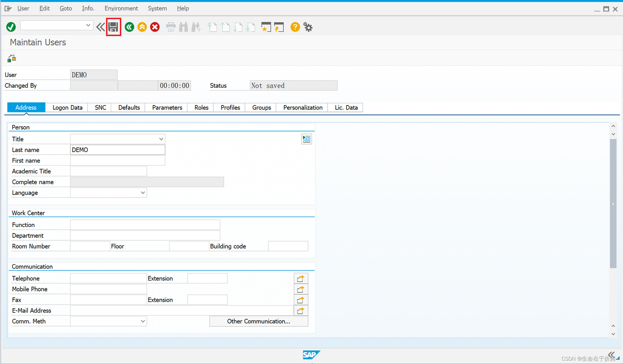Click the SAP logo at the bottom

(311, 354)
